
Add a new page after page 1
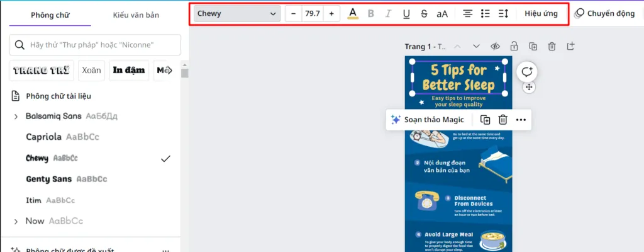(570, 46)
